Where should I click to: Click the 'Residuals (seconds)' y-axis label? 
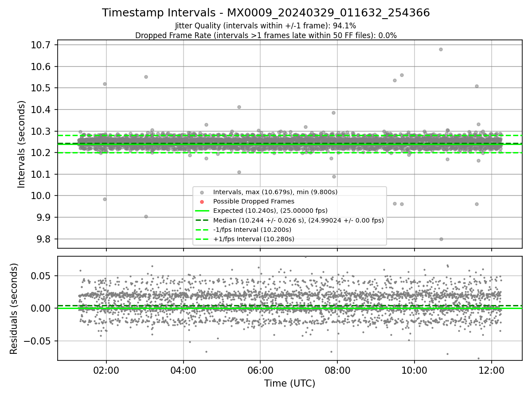(x=14, y=308)
